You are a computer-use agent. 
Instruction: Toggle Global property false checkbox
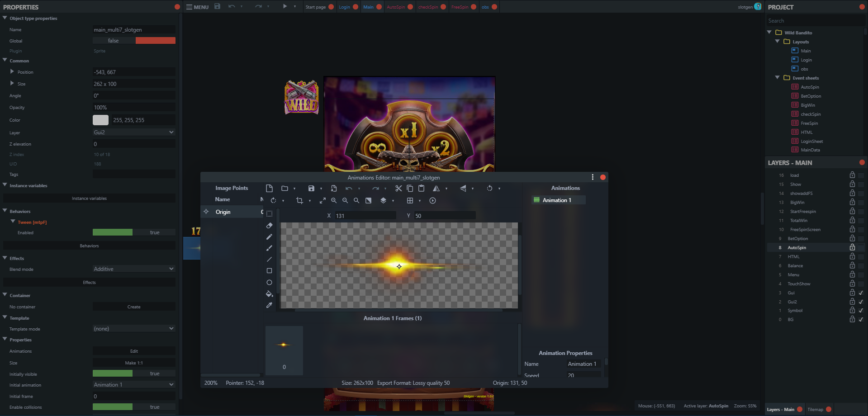tap(134, 41)
